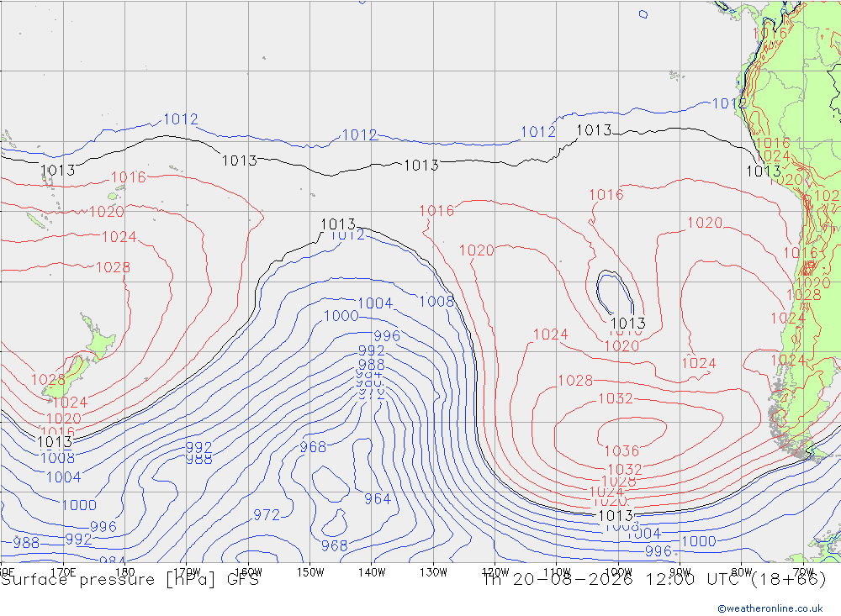Click the 70W longitude axis label

tap(803, 572)
